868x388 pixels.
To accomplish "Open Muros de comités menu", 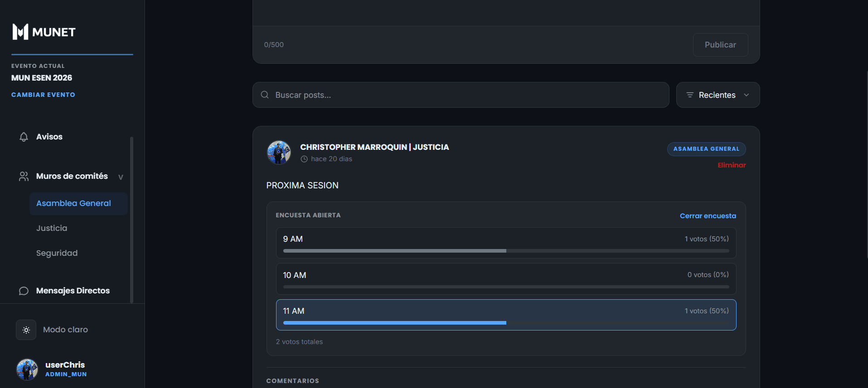I will [72, 176].
